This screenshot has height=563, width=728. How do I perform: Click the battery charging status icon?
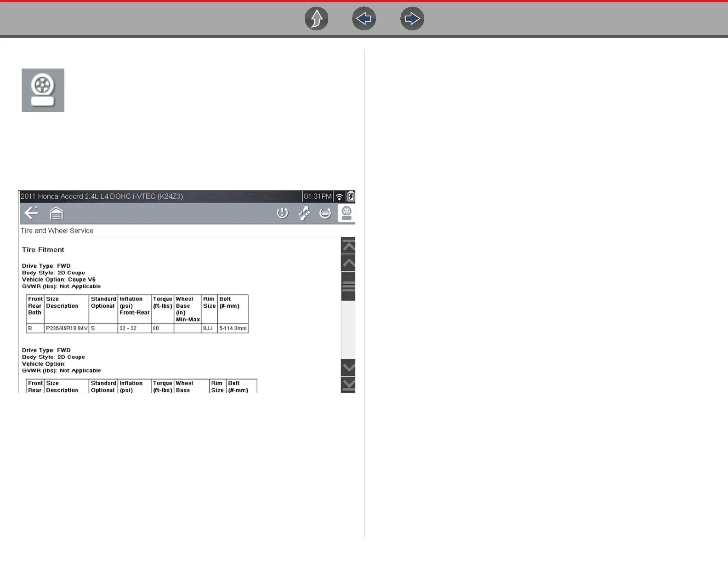point(351,196)
